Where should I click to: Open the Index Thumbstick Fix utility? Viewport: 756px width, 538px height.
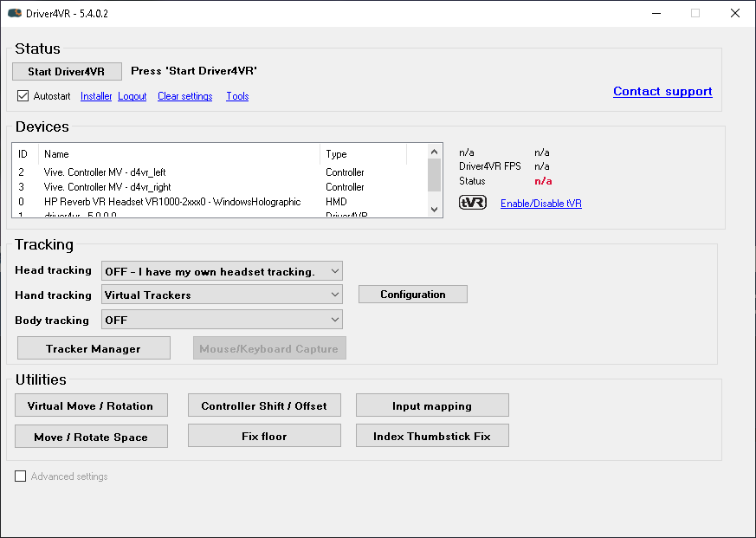pyautogui.click(x=431, y=436)
